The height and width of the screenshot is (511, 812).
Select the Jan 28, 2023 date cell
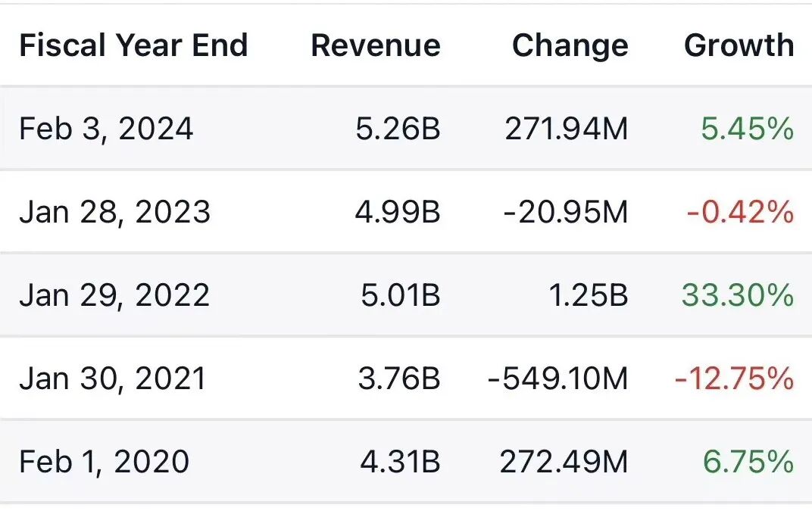coord(114,212)
